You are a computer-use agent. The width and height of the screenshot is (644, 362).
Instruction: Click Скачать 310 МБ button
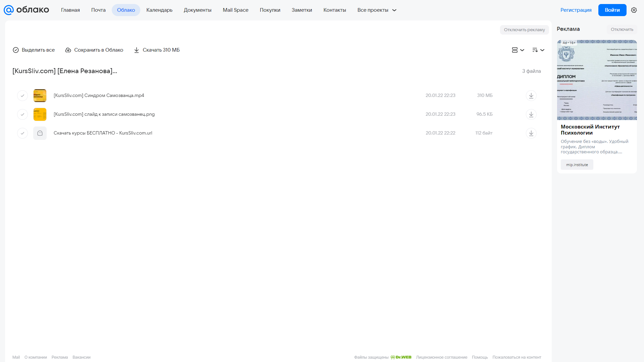click(x=157, y=50)
